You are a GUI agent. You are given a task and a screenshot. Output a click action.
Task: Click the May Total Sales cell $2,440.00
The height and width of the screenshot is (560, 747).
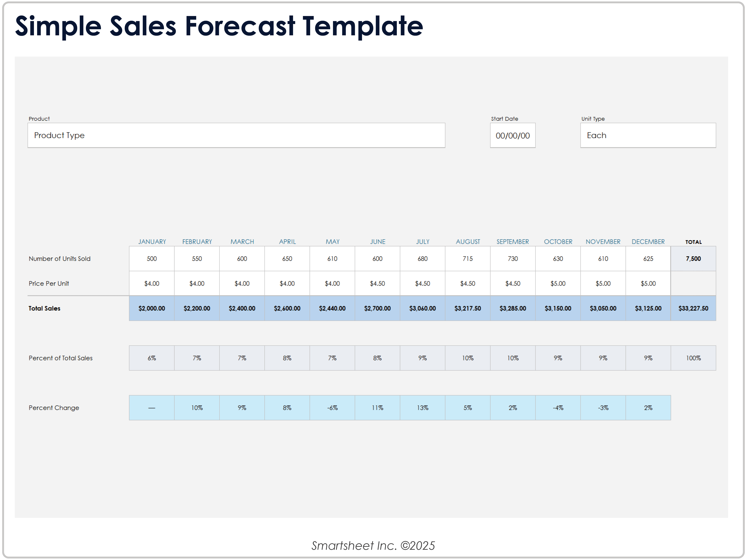(332, 308)
